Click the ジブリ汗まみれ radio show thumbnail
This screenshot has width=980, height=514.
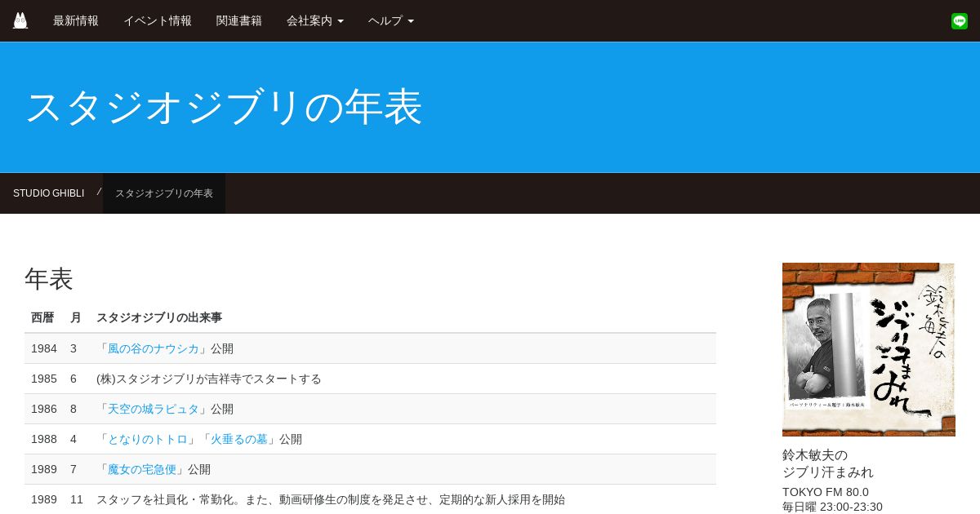(869, 349)
